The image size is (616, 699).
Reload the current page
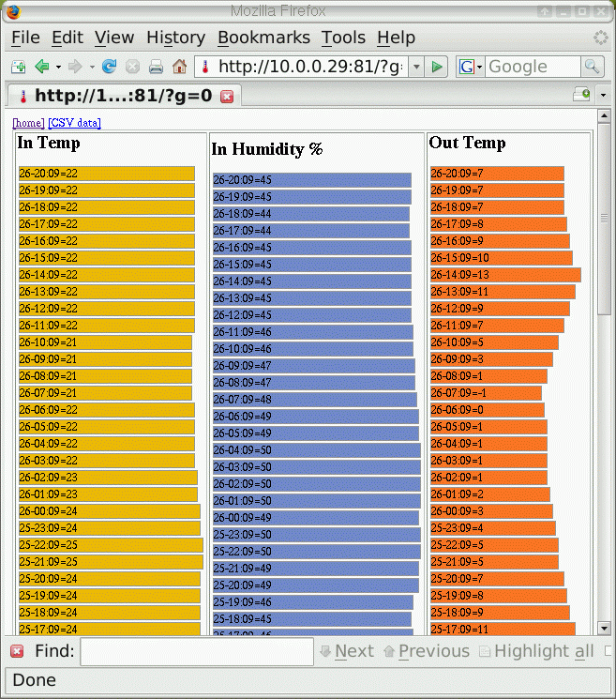(109, 67)
